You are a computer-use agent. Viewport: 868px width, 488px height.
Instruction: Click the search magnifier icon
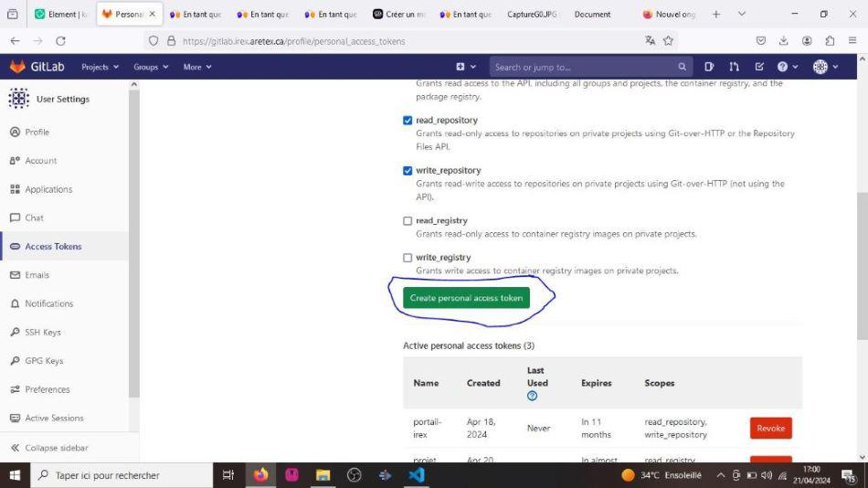tap(682, 67)
